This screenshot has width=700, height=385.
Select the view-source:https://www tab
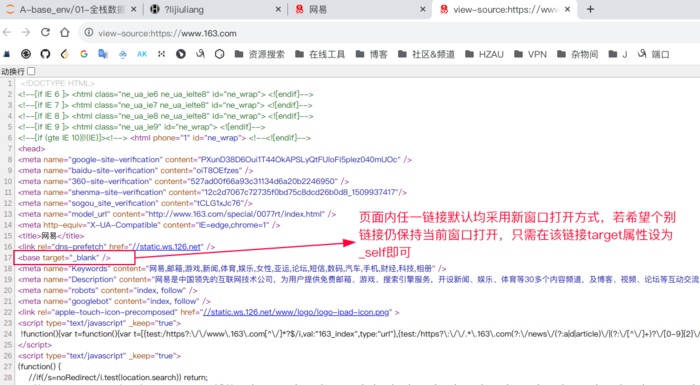504,9
